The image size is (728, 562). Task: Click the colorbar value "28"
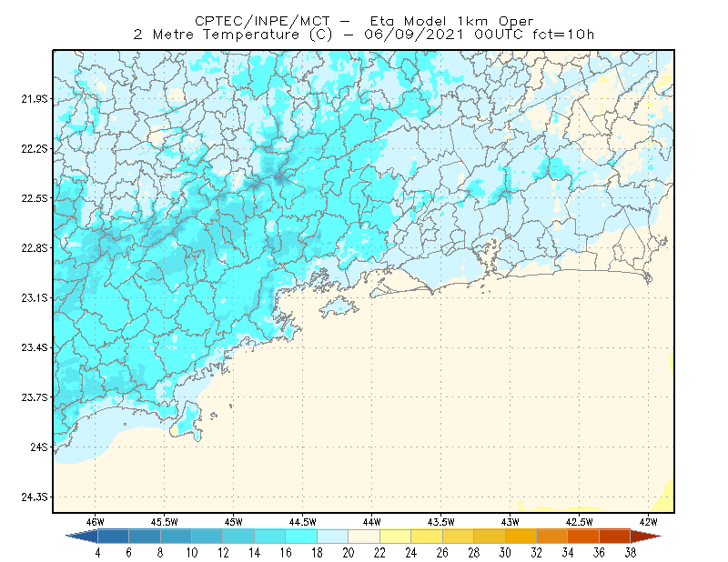point(474,553)
